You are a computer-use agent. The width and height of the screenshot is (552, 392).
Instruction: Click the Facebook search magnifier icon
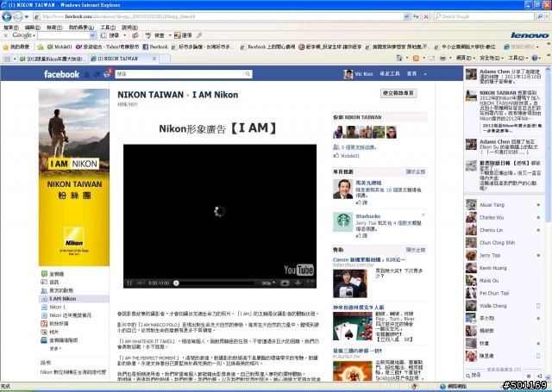coord(248,74)
